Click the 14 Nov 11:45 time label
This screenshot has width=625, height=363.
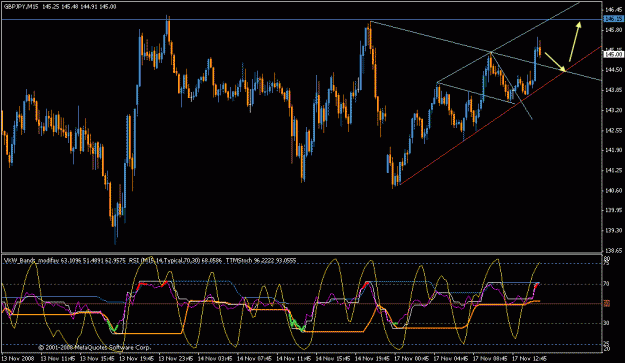[294, 358]
